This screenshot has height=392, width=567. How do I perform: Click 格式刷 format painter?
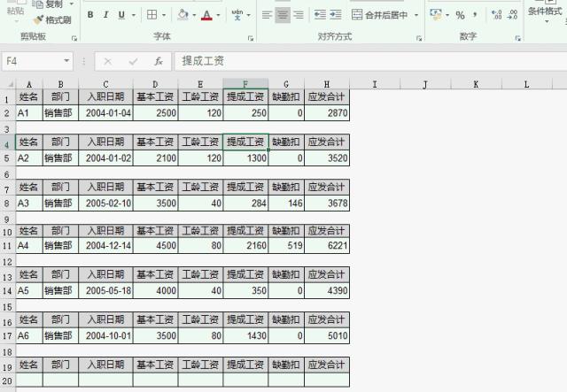point(52,19)
